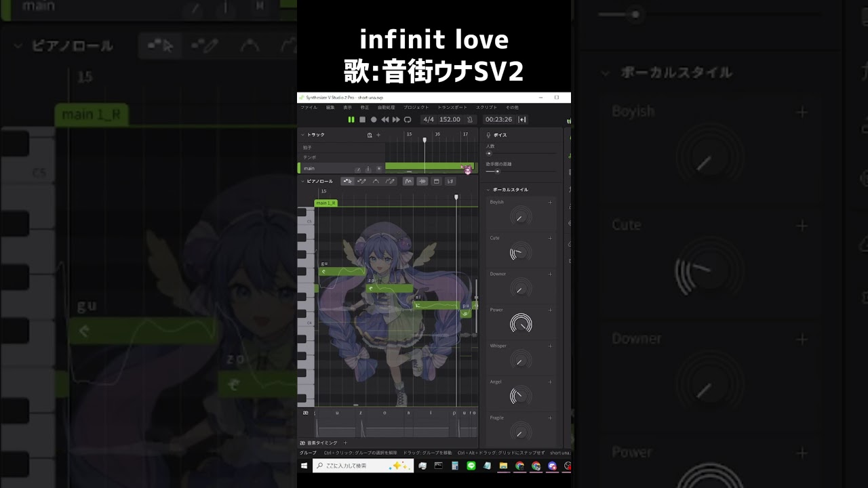Expand Power with its plus icon
The width and height of the screenshot is (868, 488).
point(550,310)
